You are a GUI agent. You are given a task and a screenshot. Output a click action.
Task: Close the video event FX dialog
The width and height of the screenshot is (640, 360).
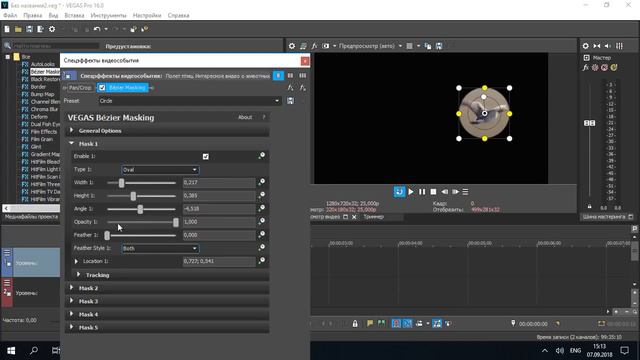click(x=305, y=61)
